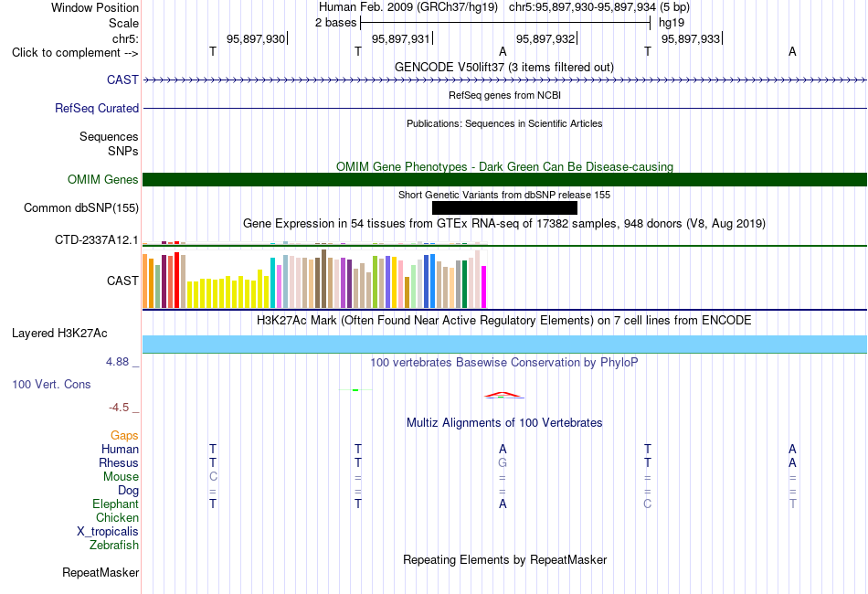Click position label 95,897,930
This screenshot has width=868, height=594.
tap(256, 38)
